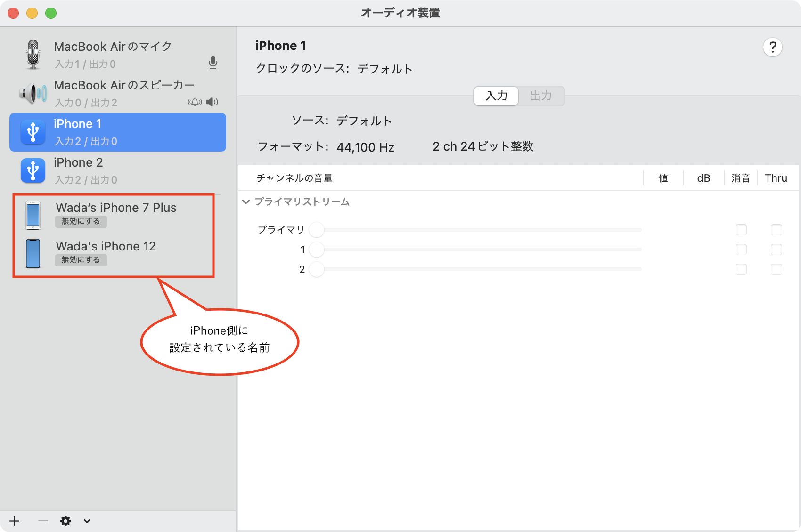Open the chevron menu beside the gear
The image size is (801, 532).
(87, 521)
